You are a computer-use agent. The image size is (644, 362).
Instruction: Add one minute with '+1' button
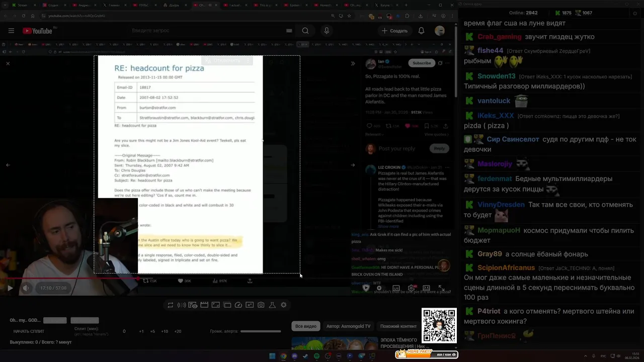click(x=141, y=331)
